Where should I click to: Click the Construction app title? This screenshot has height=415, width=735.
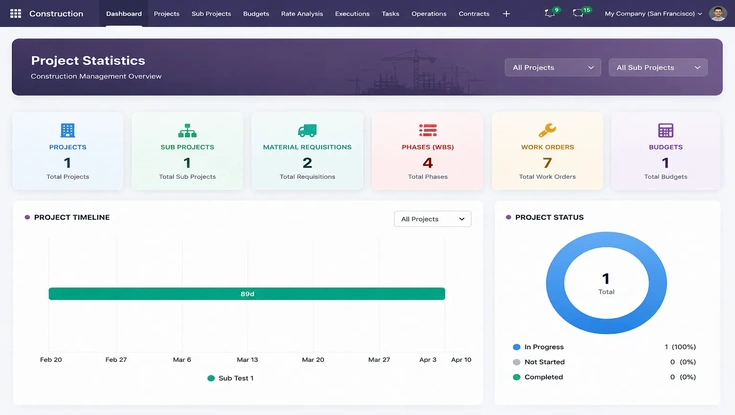[56, 14]
